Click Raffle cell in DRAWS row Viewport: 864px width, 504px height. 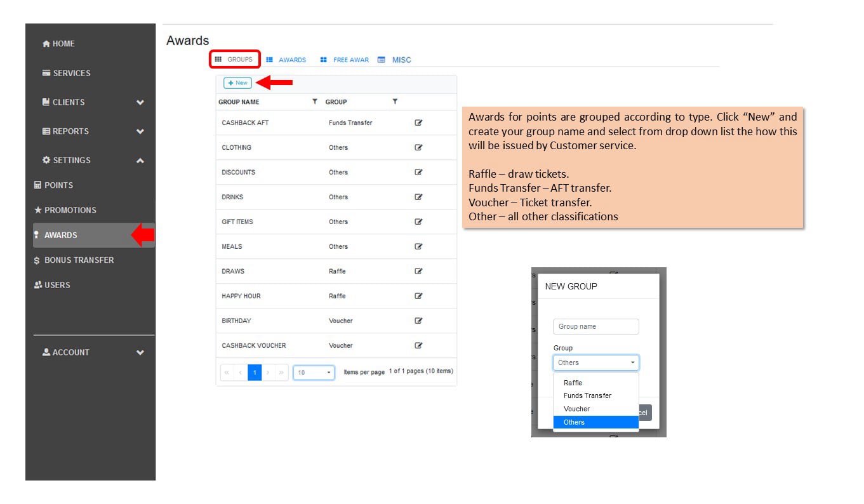tap(337, 271)
